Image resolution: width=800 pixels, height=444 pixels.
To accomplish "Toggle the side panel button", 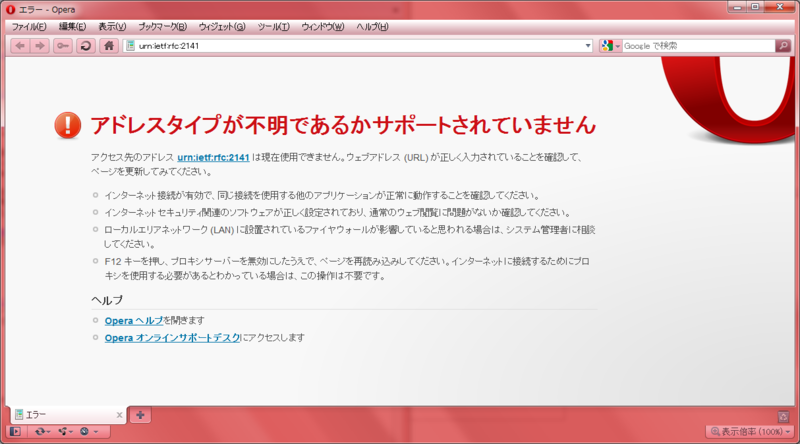I will pos(15,432).
